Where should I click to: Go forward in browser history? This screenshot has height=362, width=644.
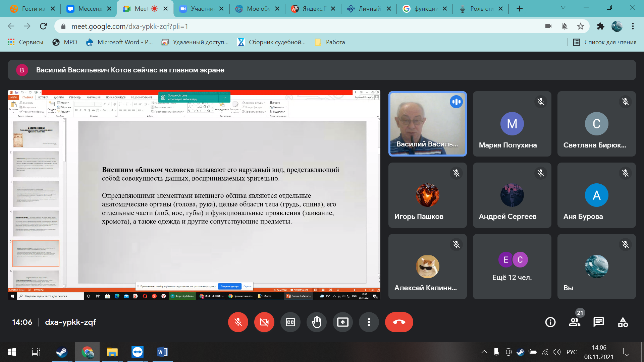pos(27,26)
